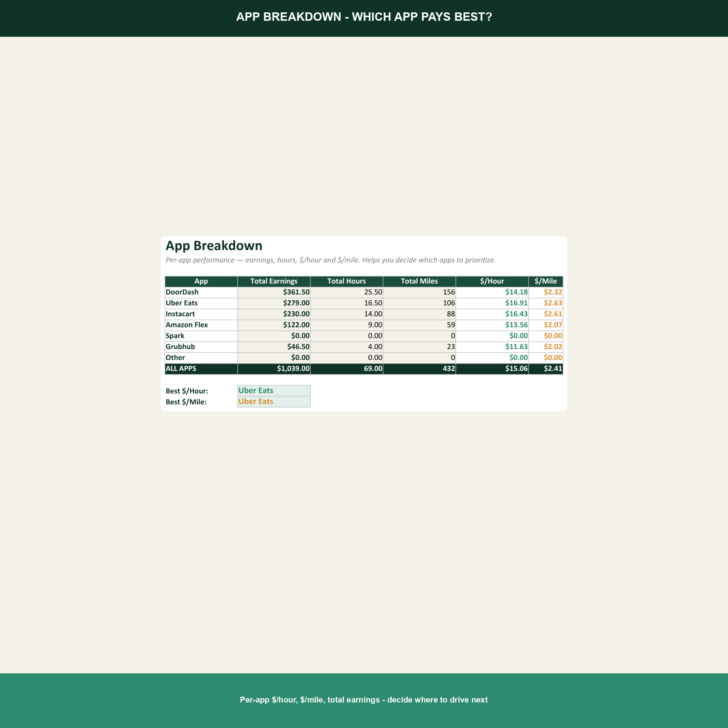This screenshot has width=728, height=728.
Task: Click Uber Eats hours value 16.50
Action: [347, 303]
